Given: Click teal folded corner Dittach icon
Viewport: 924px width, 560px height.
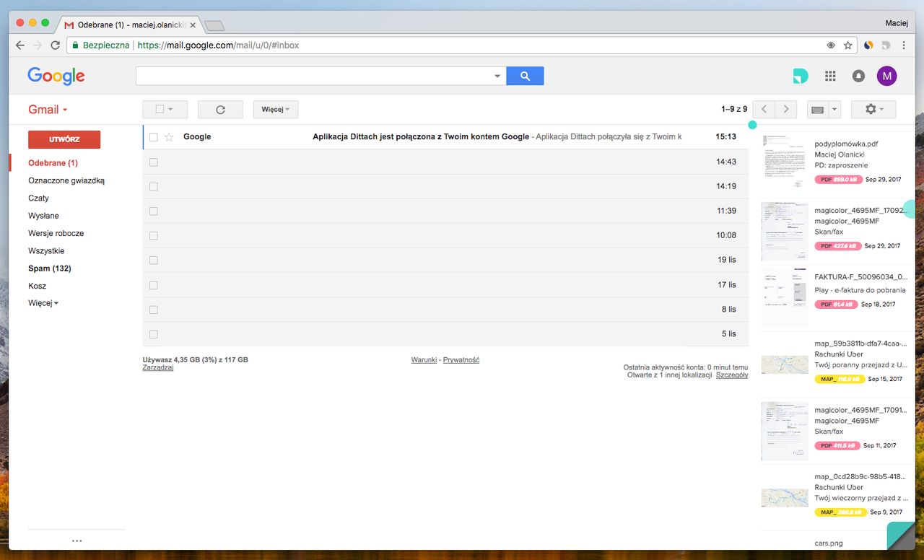Looking at the screenshot, I should [901, 535].
